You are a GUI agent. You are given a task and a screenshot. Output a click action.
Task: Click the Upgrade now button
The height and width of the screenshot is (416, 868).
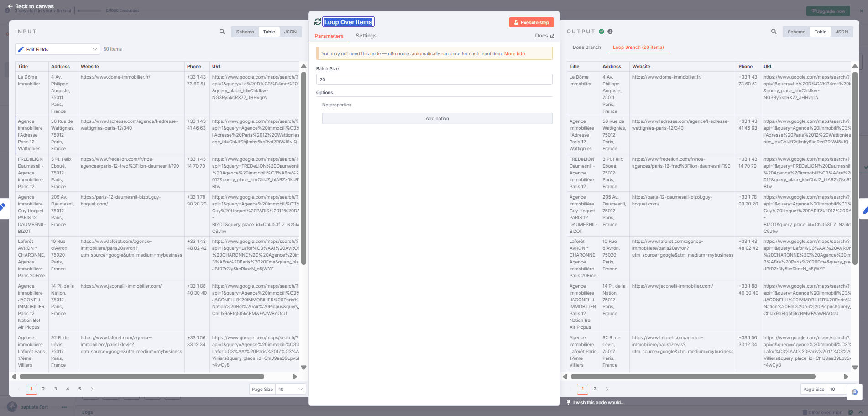point(828,11)
